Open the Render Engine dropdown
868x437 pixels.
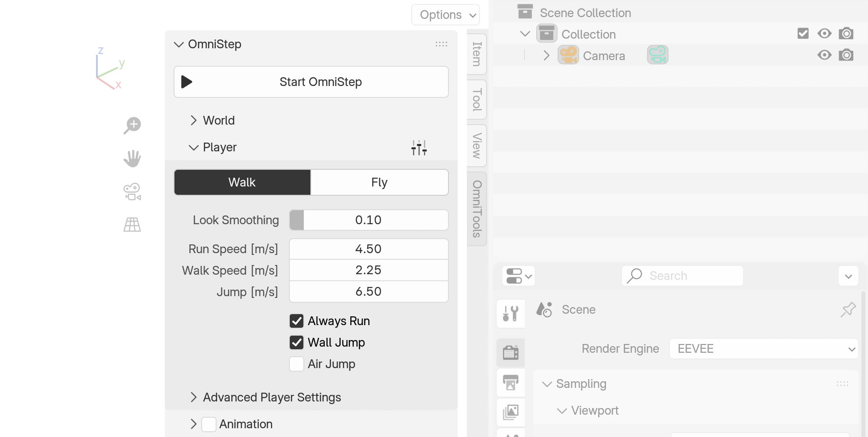click(763, 349)
